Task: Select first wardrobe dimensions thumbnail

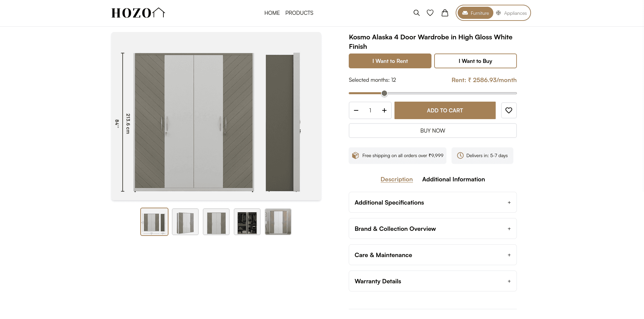Action: tap(154, 222)
